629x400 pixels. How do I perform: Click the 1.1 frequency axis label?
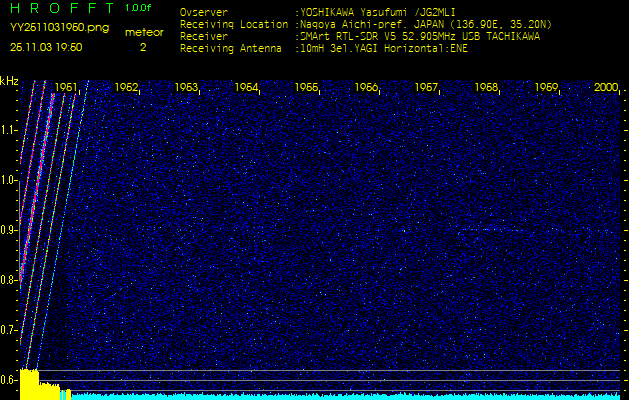click(x=9, y=130)
